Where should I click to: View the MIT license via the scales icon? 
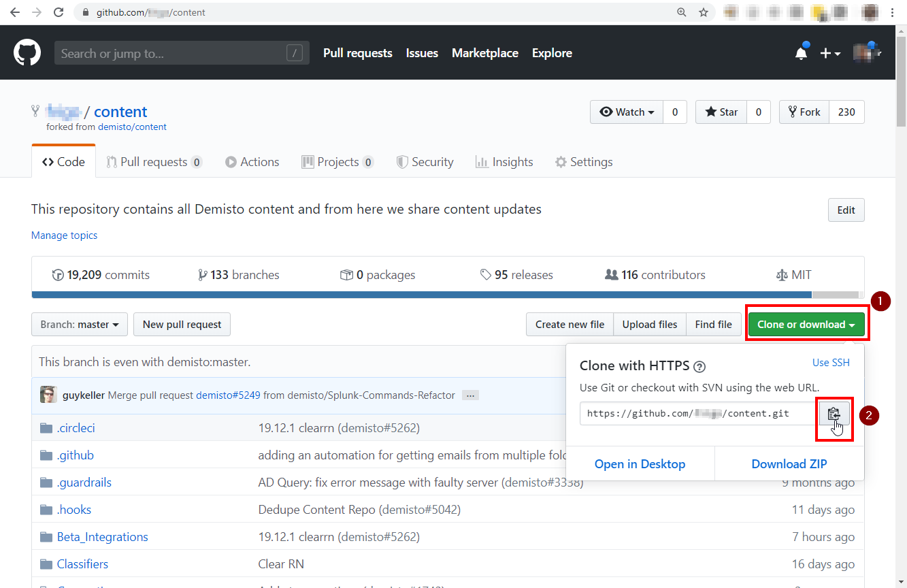[793, 274]
